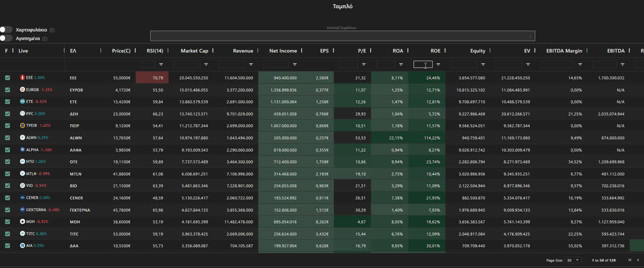Toggle the Χαρτοφυλάκιο switch
Viewport: 644px width, 268px height.
tap(6, 30)
